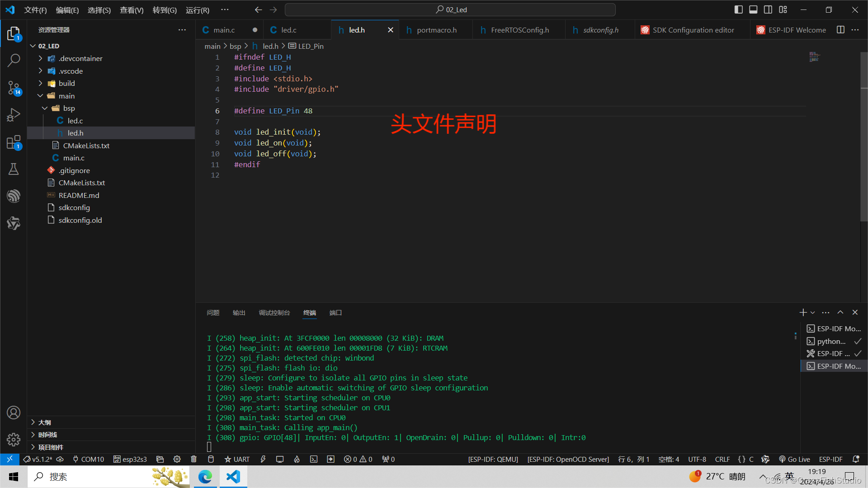Open the ESP-IDF Explorer sidebar icon

coord(14,196)
